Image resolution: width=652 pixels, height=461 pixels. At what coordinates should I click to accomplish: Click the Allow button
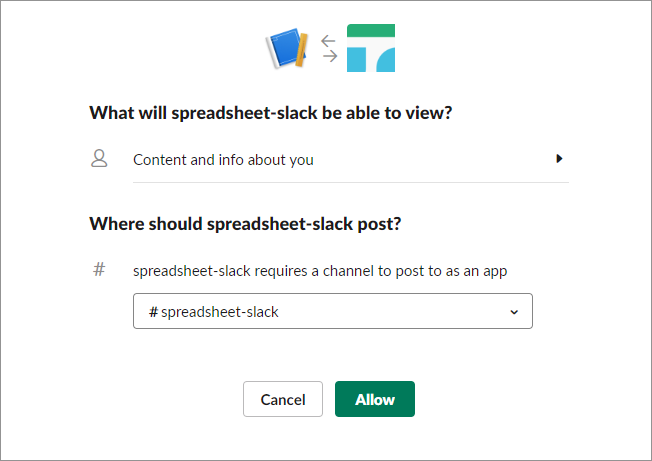[375, 399]
